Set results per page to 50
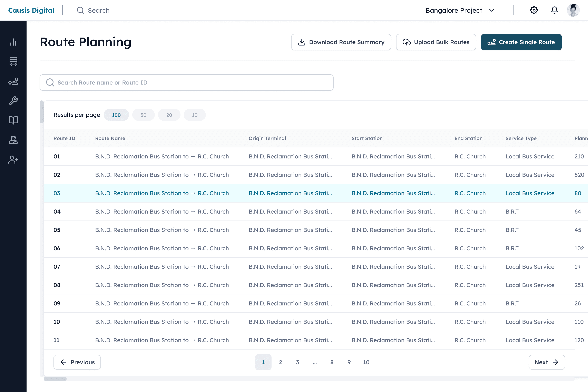Viewport: 588px width, 392px height. (143, 115)
